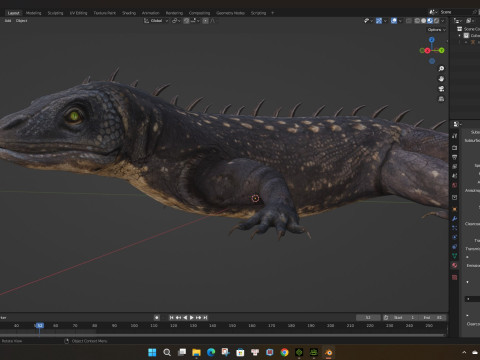480x360 pixels.
Task: Open the Scene properties tab
Action: pyautogui.click(x=454, y=176)
